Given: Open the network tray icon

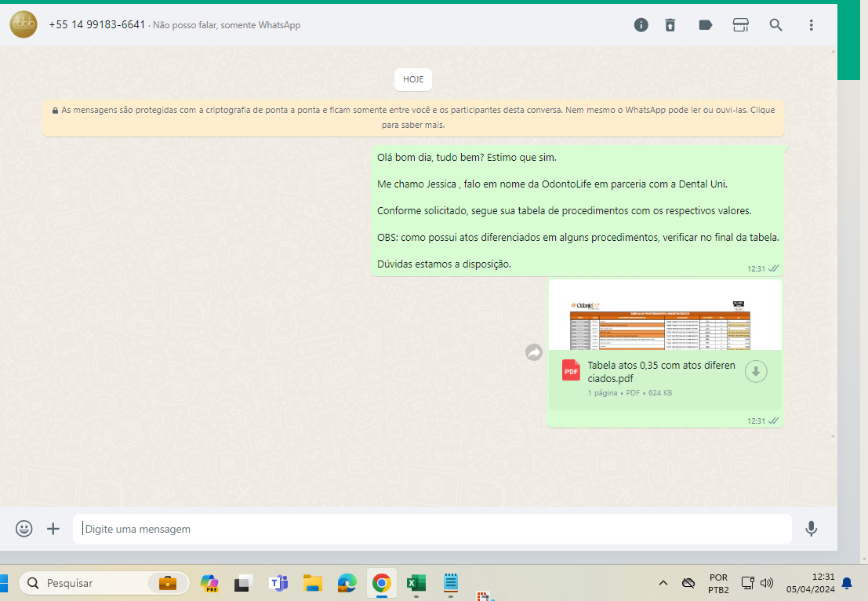Looking at the screenshot, I should 748,583.
